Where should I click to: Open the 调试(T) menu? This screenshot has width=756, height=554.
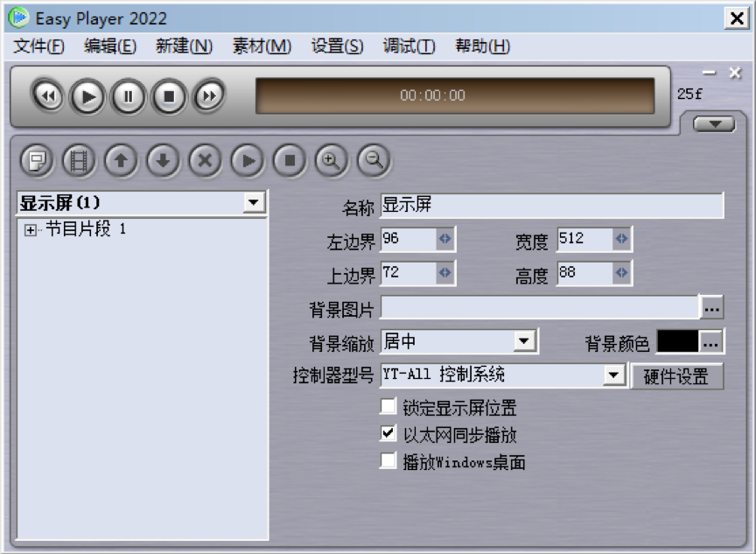pyautogui.click(x=409, y=46)
